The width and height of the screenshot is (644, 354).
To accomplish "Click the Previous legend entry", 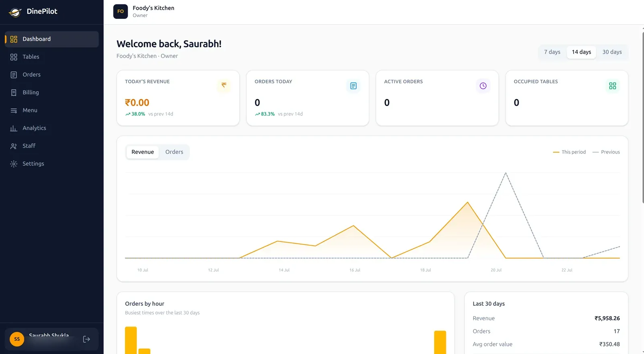I will (606, 152).
